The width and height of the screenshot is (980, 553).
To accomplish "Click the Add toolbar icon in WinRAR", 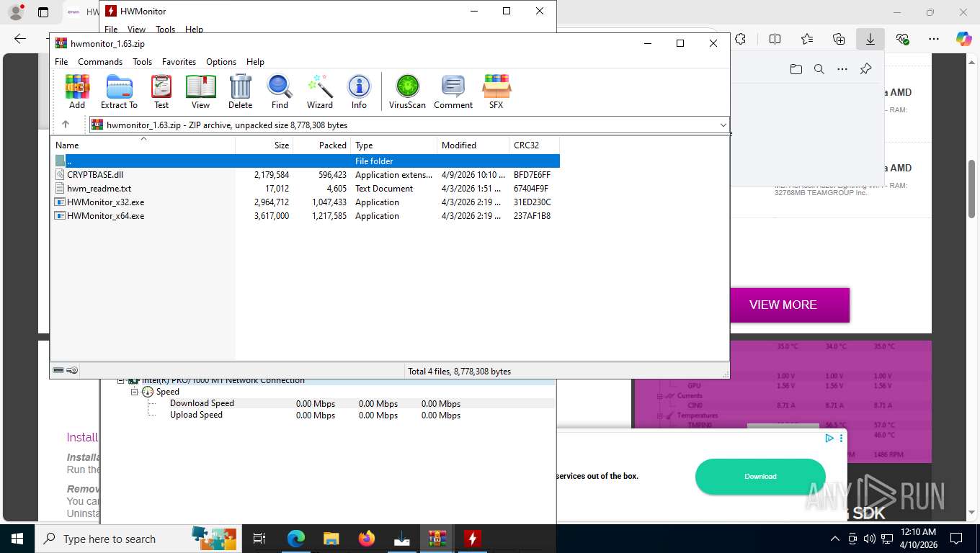I will click(77, 91).
